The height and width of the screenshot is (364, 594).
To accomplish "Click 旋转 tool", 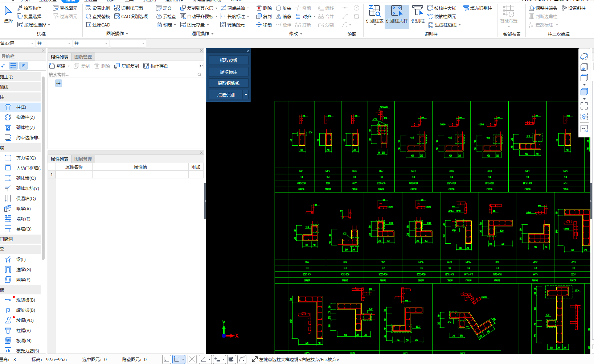I will click(284, 8).
